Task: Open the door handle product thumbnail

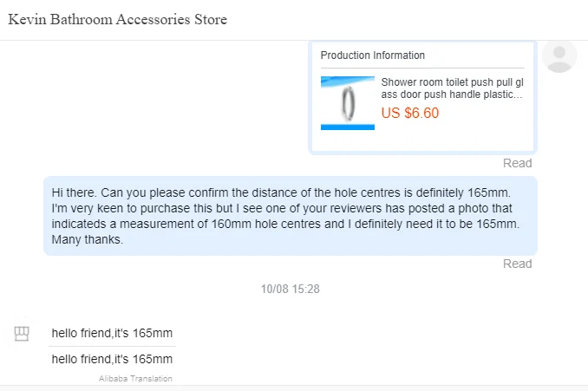Action: click(348, 103)
